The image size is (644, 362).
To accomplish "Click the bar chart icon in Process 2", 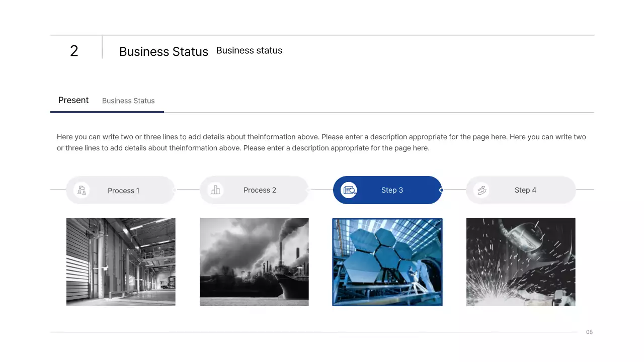I will [215, 190].
